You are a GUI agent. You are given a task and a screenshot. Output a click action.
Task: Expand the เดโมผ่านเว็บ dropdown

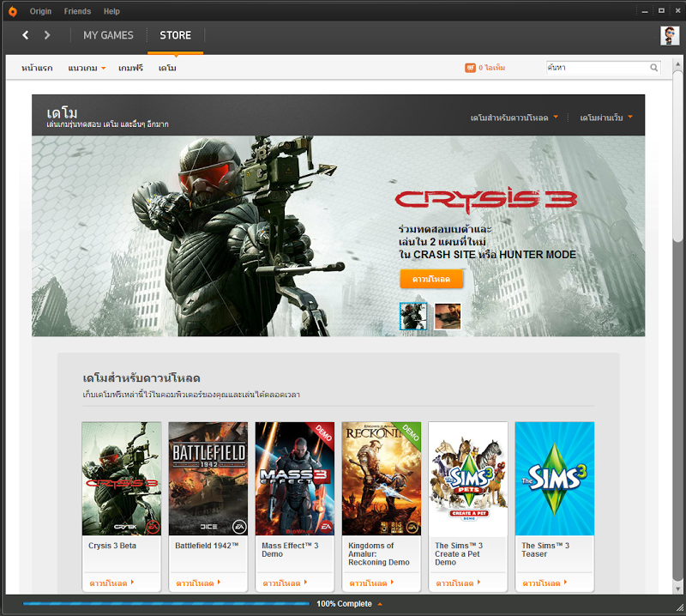606,118
